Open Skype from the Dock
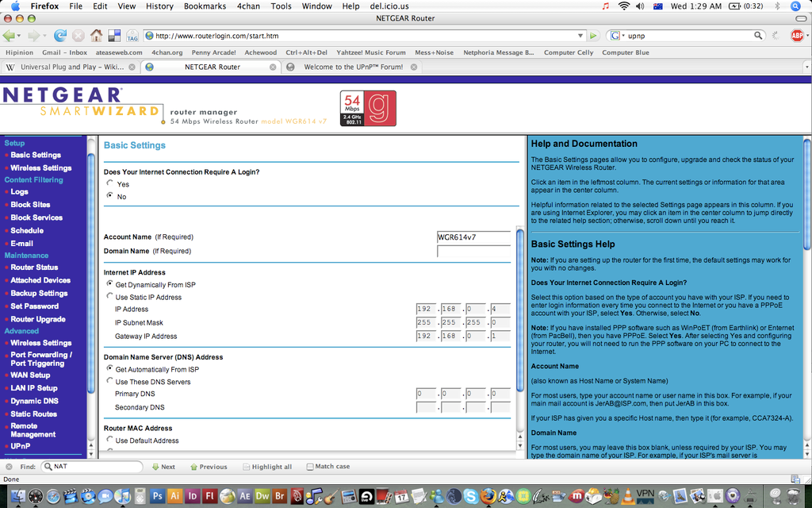Image resolution: width=812 pixels, height=508 pixels. pos(471,496)
